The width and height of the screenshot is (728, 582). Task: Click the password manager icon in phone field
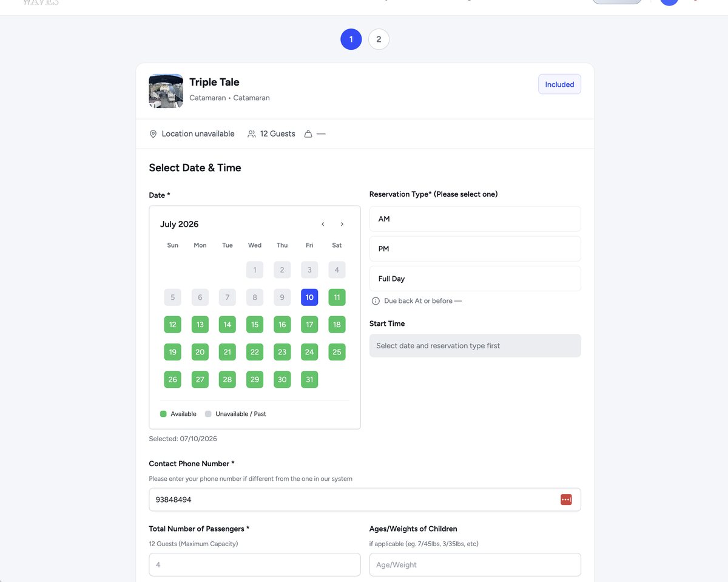566,499
